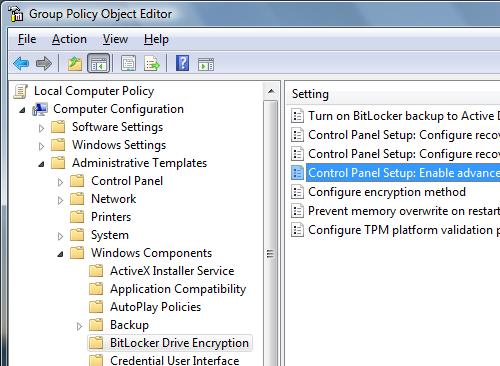Expand the Network tree node
Image resolution: width=500 pixels, height=366 pixels.
point(60,200)
